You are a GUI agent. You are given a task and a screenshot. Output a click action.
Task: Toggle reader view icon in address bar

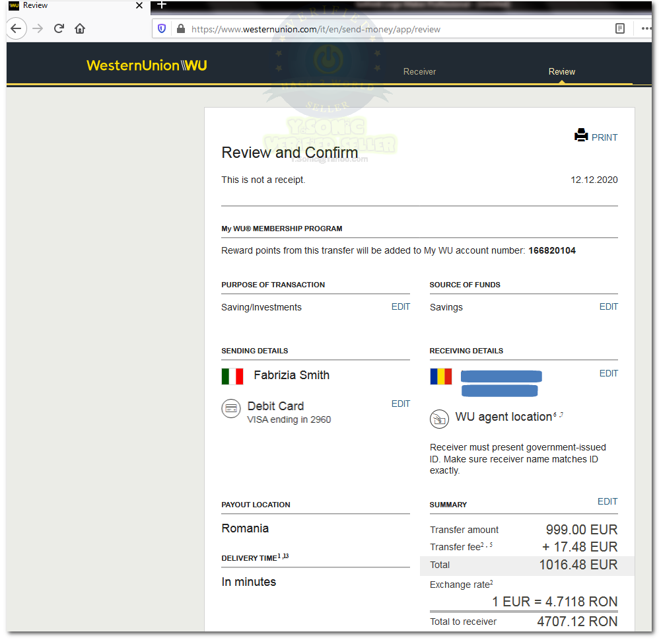(x=620, y=28)
